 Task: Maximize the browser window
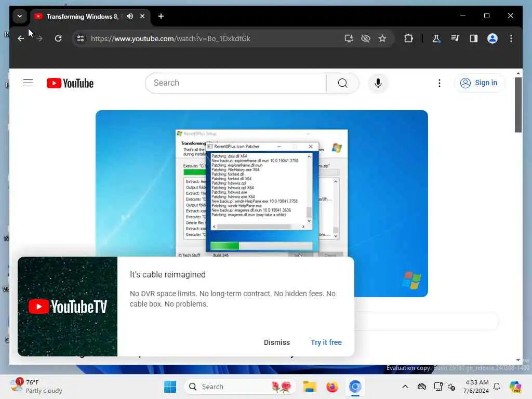tap(486, 16)
